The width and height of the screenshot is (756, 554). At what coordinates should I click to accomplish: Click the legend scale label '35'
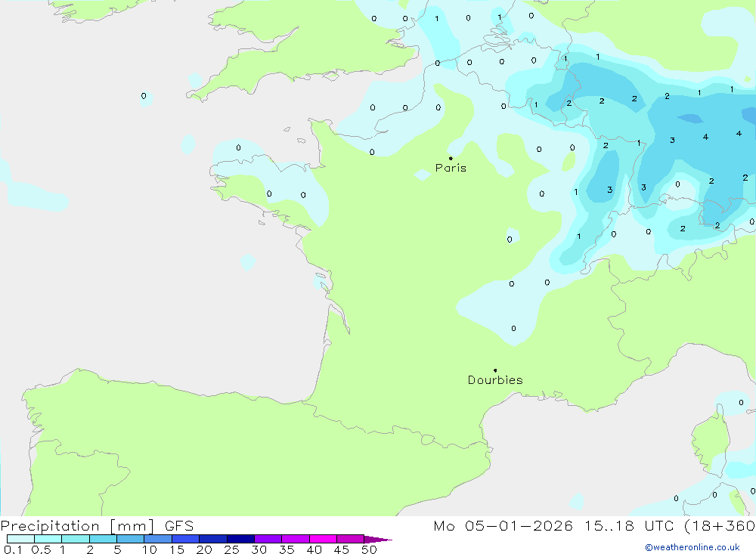[287, 549]
